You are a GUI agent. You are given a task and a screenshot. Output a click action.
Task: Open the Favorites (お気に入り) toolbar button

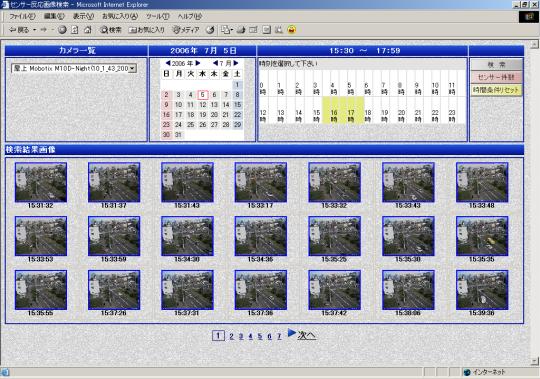click(147, 30)
